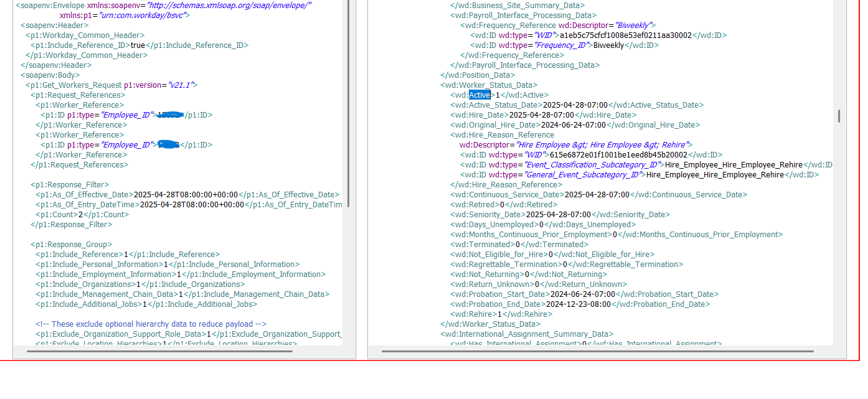The height and width of the screenshot is (399, 868).
Task: Click the wd:Frequency_Reference Descriptor Biweekly line
Action: 558,25
